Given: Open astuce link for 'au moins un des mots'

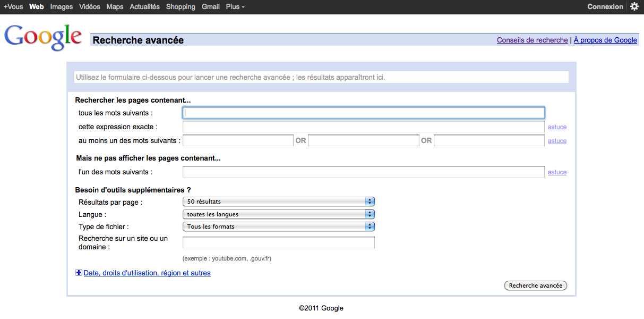Looking at the screenshot, I should tap(557, 141).
